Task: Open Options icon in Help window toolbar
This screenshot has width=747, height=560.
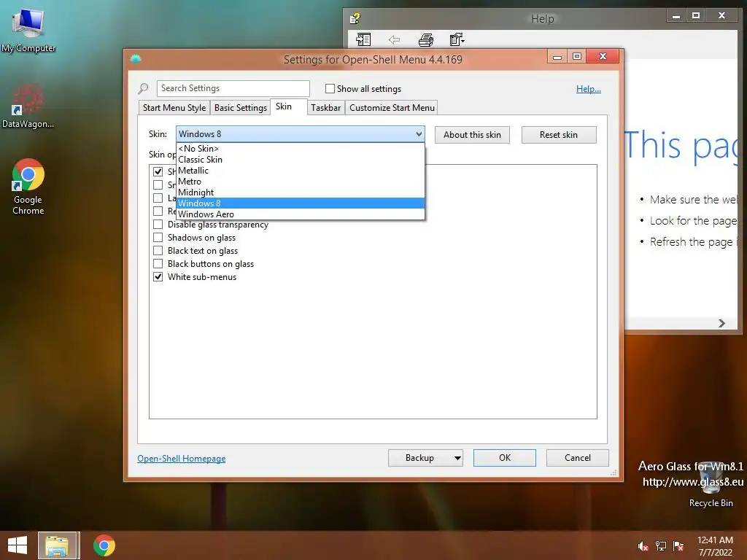Action: pos(457,39)
